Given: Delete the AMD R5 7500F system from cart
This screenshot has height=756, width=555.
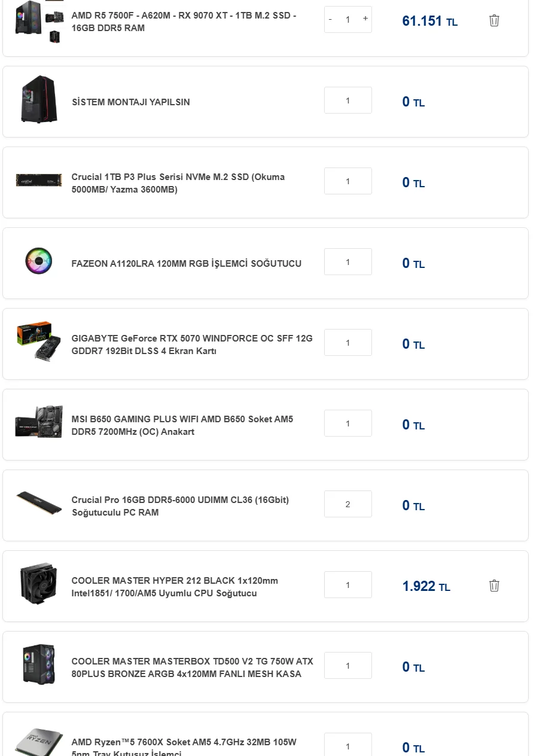Looking at the screenshot, I should click(x=494, y=21).
